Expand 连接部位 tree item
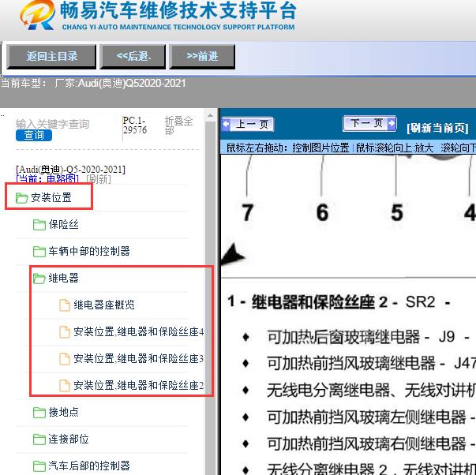Screen dimensions: 476x475 pyautogui.click(x=69, y=439)
